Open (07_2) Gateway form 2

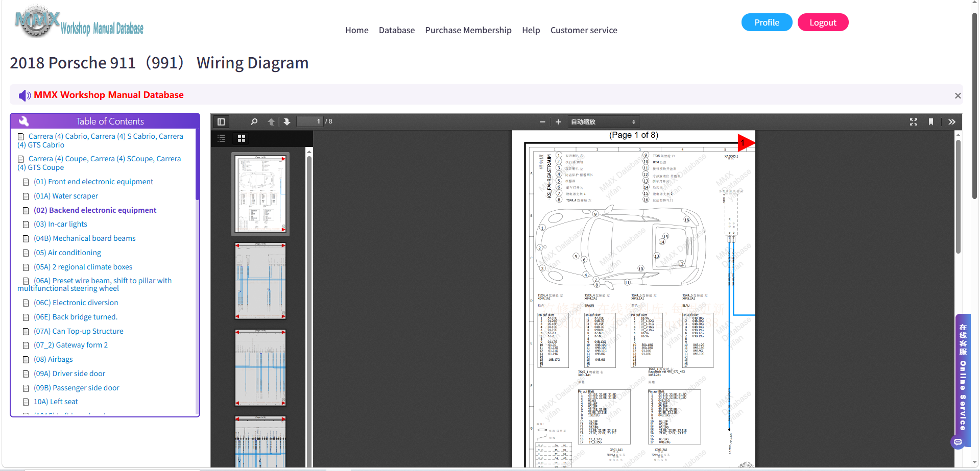point(71,345)
